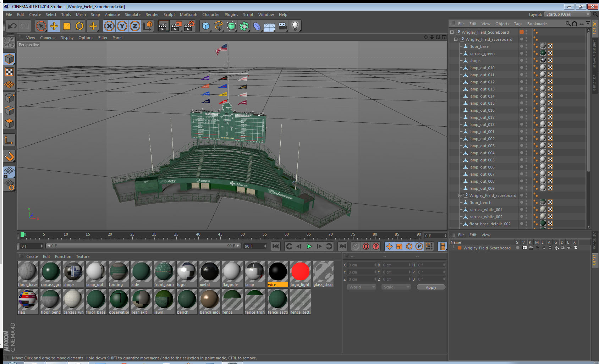Image resolution: width=599 pixels, height=364 pixels.
Task: Click the Apply button
Action: pyautogui.click(x=431, y=287)
